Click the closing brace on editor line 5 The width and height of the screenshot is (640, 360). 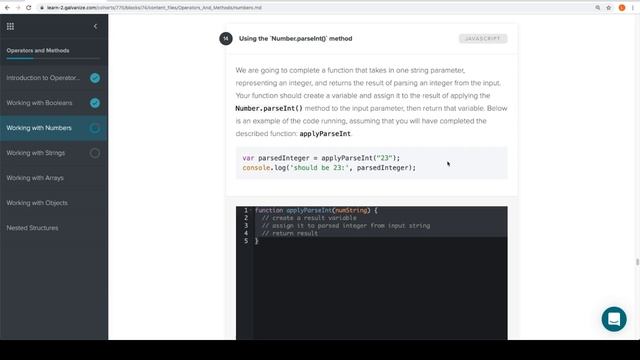pos(256,241)
